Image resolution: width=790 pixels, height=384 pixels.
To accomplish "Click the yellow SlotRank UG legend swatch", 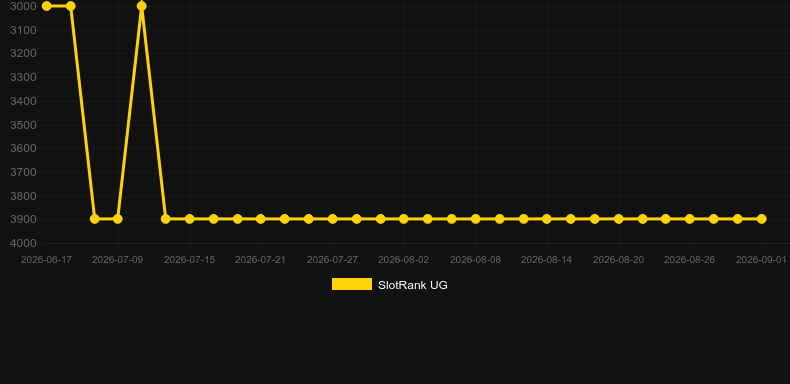I will pos(352,285).
